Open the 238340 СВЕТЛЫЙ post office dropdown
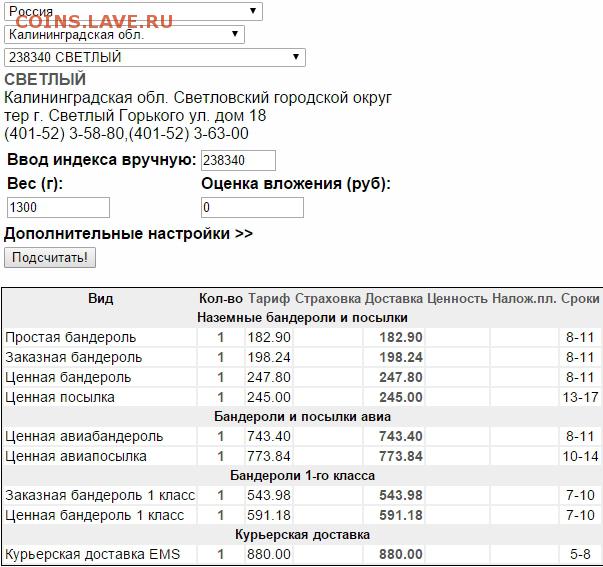603x567 pixels. click(x=154, y=57)
